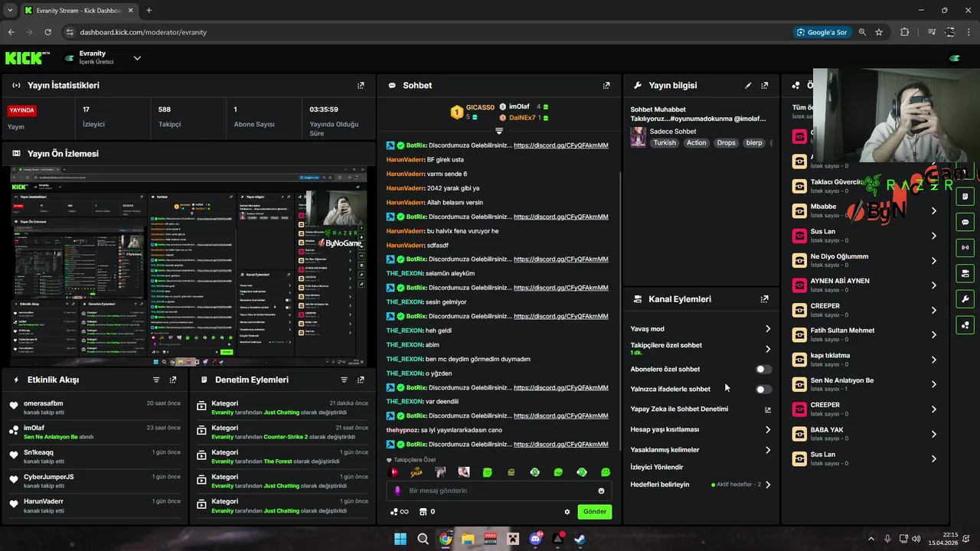The image size is (980, 551).
Task: Edit stream info with the pencil icon
Action: click(748, 86)
